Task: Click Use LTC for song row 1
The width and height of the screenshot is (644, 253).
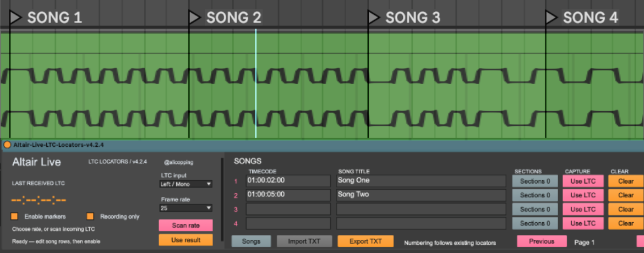Action: click(x=583, y=181)
